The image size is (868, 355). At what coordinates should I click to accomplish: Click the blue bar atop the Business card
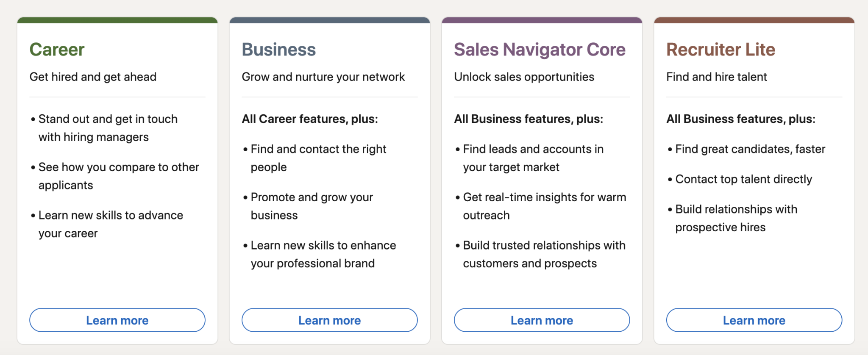(329, 19)
